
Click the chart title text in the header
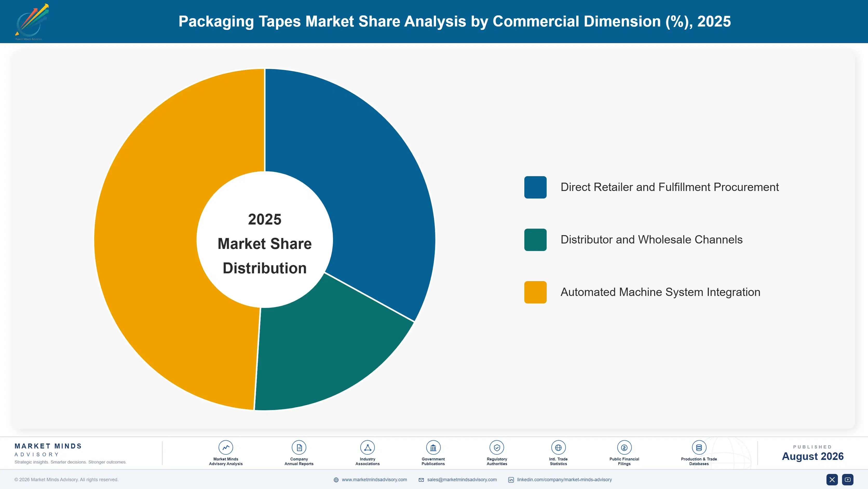(455, 22)
